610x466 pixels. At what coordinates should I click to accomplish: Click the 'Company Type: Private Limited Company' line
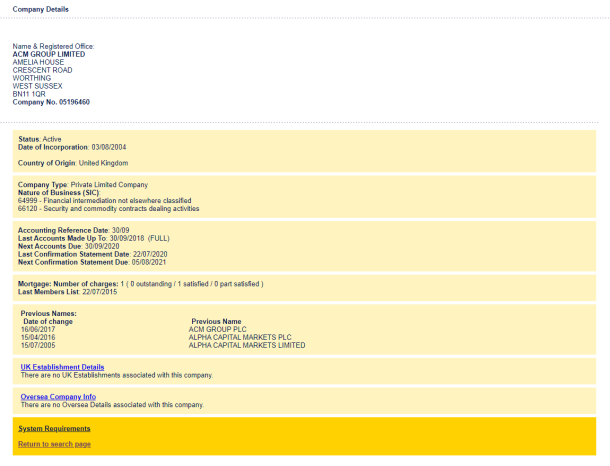[x=83, y=184]
